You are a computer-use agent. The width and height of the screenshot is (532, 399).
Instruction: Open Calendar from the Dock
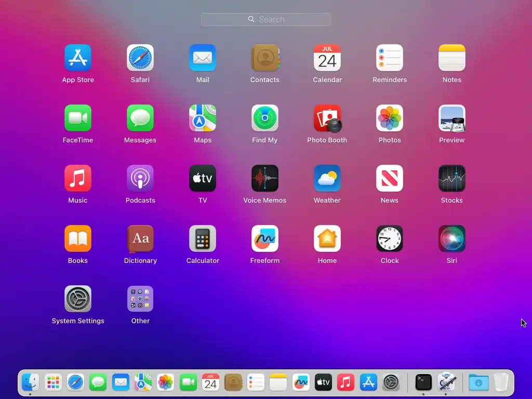tap(210, 382)
